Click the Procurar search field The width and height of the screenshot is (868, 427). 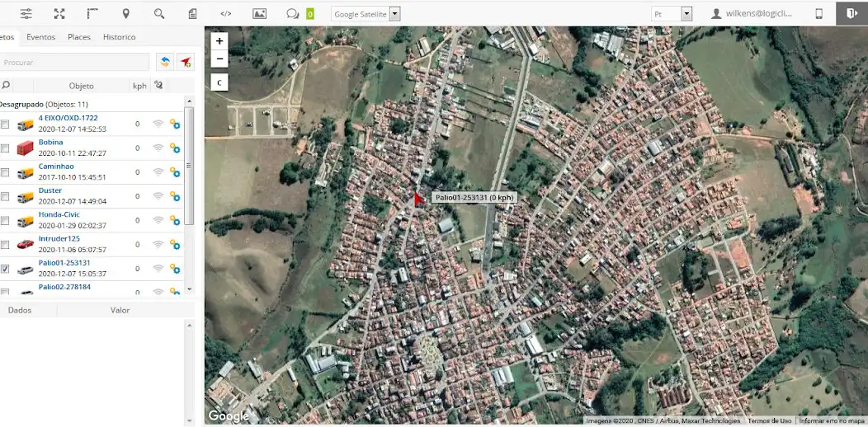click(x=74, y=63)
